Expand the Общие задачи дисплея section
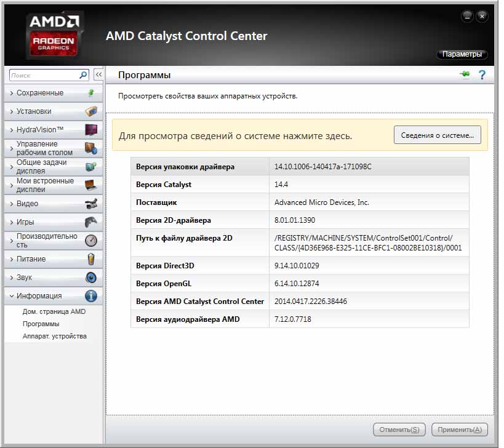This screenshot has width=504, height=448. (x=54, y=167)
